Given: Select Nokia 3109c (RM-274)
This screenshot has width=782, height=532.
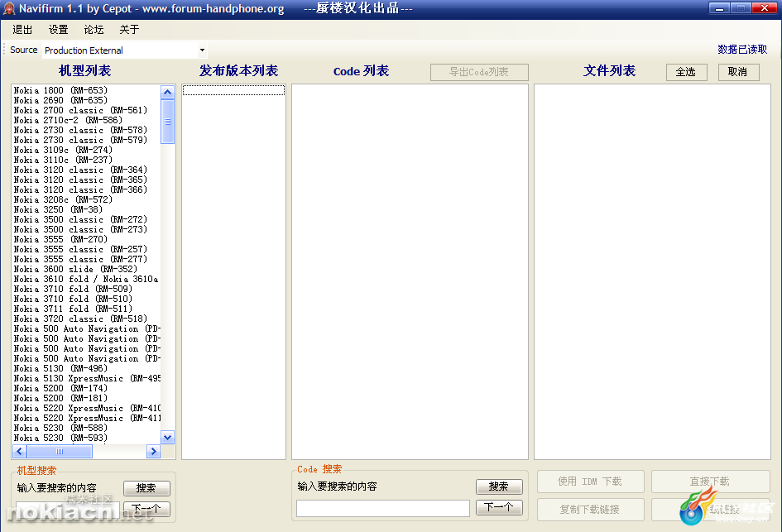Looking at the screenshot, I should coord(64,150).
